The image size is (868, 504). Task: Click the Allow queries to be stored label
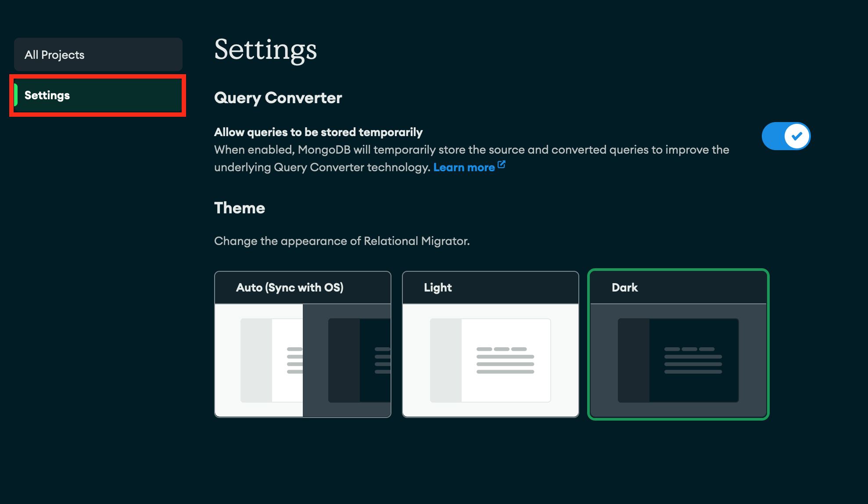tap(318, 132)
